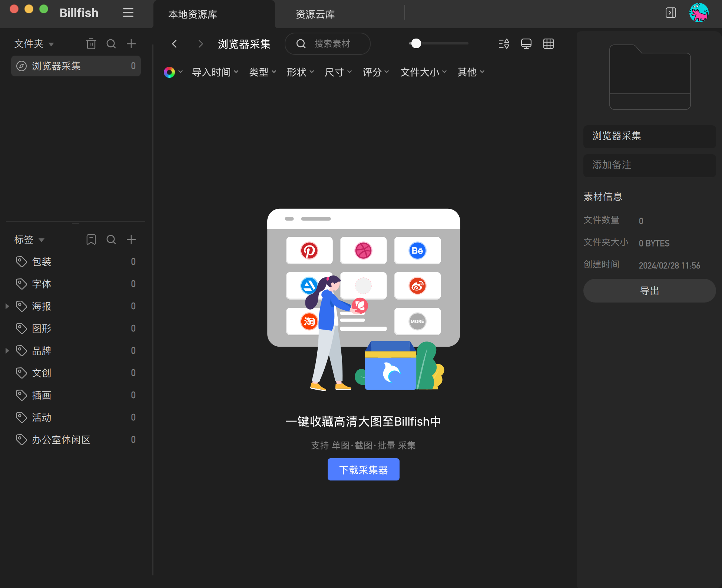Image resolution: width=722 pixels, height=588 pixels.
Task: Select the 字体 tag
Action: 76,284
